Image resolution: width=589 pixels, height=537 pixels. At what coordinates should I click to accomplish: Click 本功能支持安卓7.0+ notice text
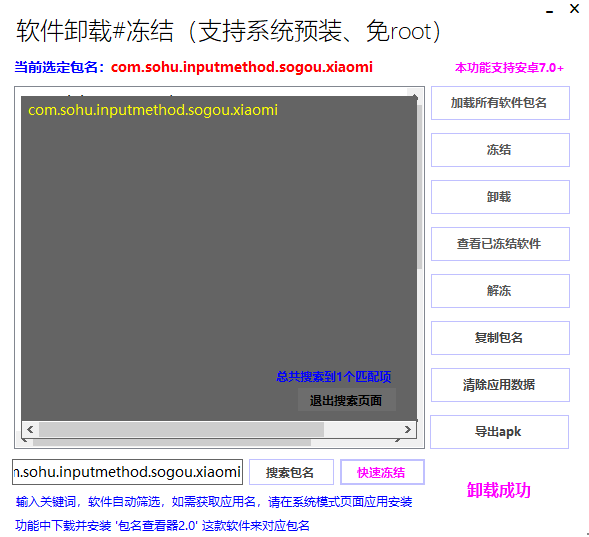pyautogui.click(x=509, y=68)
